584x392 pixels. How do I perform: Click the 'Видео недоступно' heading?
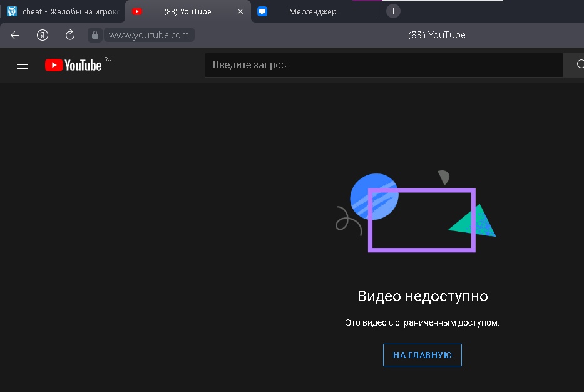tap(422, 296)
